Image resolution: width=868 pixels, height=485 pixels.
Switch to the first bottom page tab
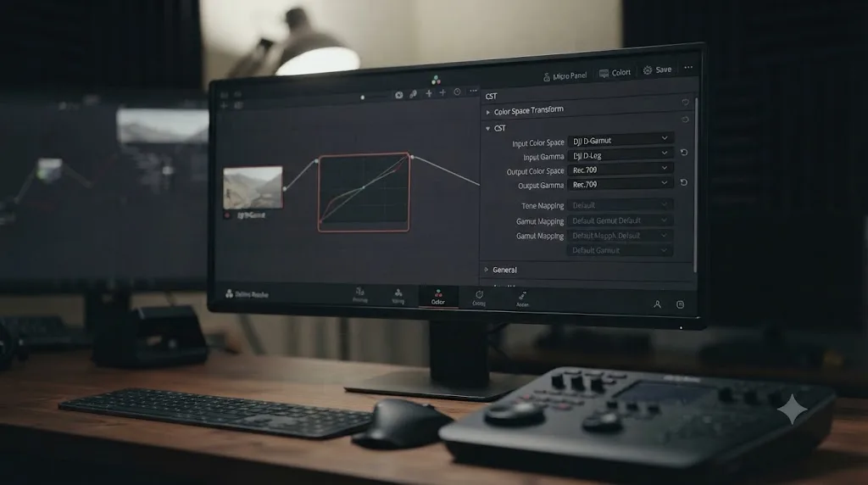coord(359,295)
